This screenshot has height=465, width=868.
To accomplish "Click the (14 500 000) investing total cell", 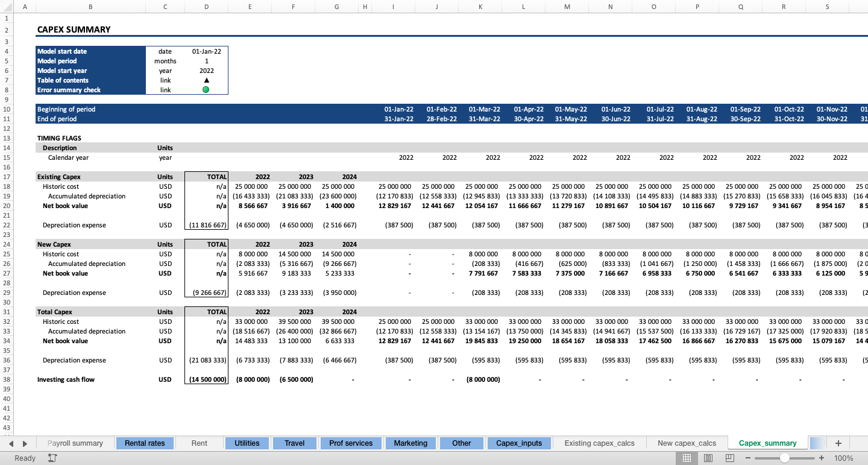I will (207, 379).
